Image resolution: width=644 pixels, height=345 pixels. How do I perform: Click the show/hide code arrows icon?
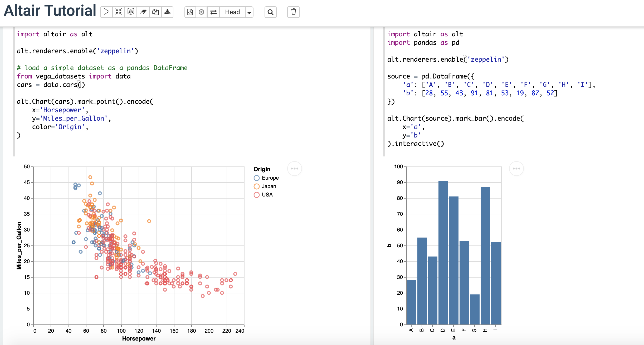pos(119,12)
